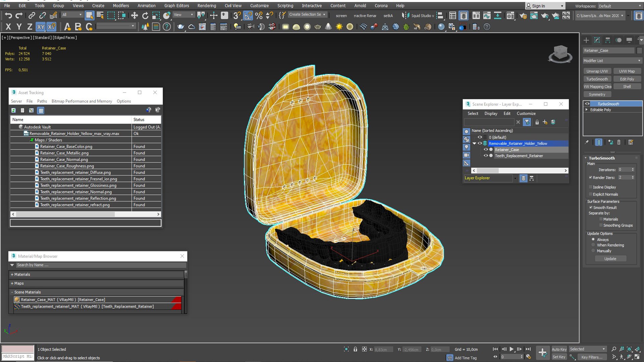Open the Render Setup teapot icon
Viewport: 644px width, 362px height.
523,15
